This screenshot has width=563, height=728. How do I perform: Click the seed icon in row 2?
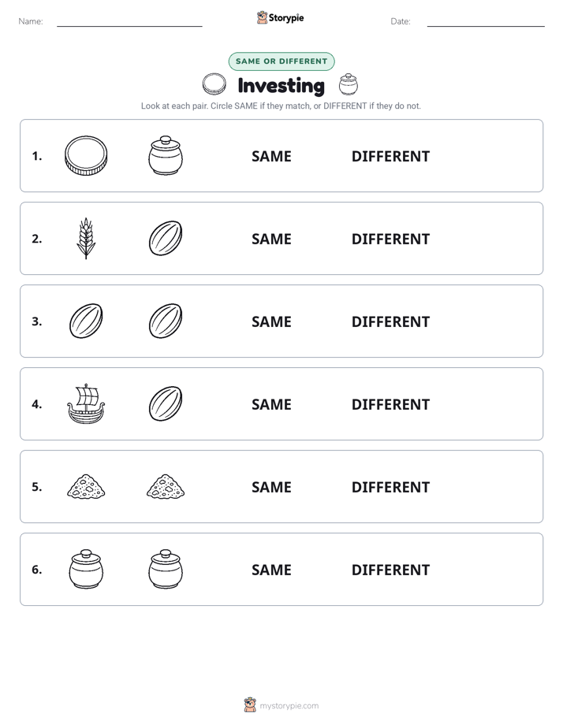pyautogui.click(x=166, y=238)
